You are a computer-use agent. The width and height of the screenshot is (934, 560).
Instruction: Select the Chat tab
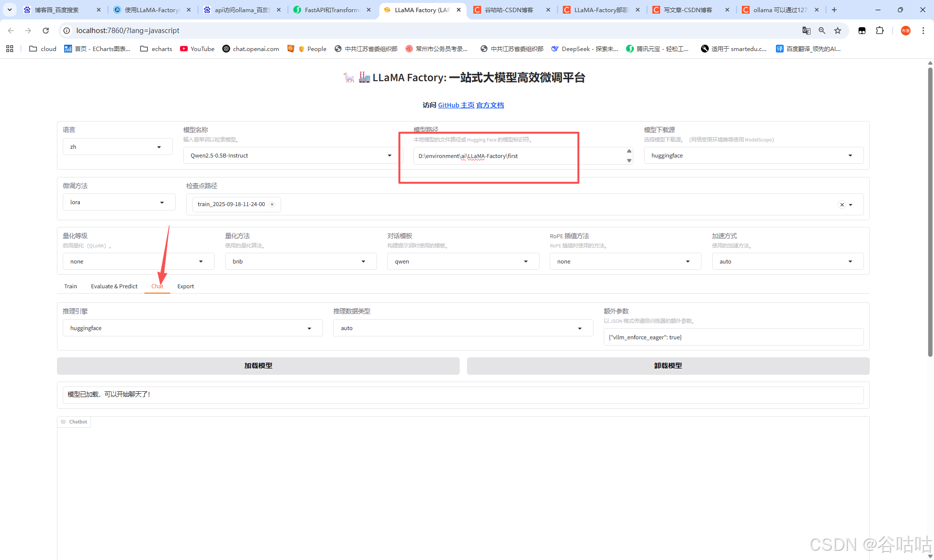[x=157, y=286]
